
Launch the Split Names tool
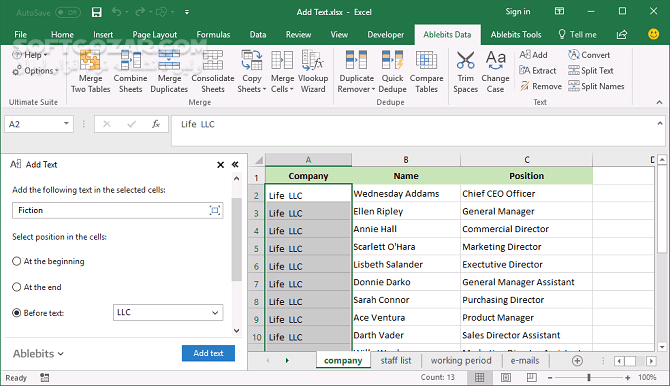596,86
